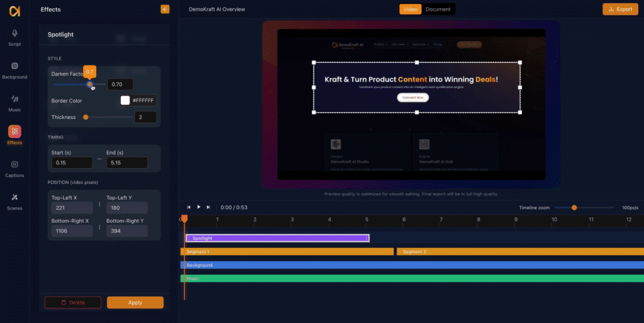Click the Timeline zoom slider handle
644x323 pixels.
coord(574,207)
